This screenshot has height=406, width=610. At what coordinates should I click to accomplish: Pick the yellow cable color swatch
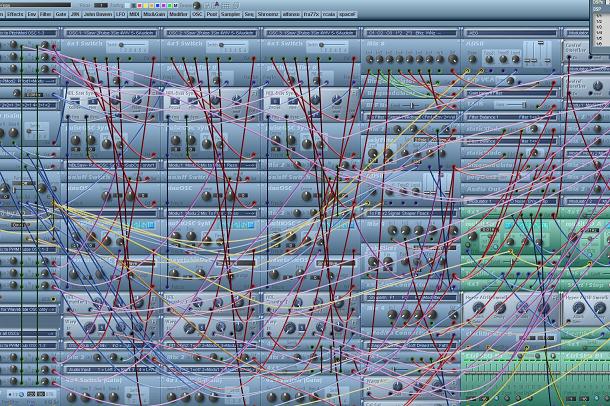coord(146,5)
